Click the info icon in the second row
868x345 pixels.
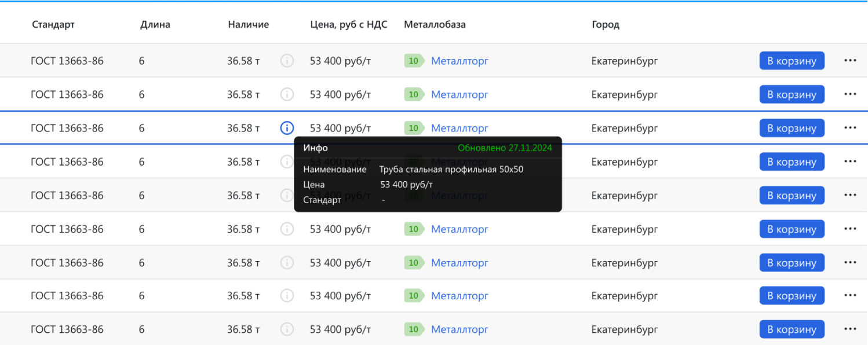(x=287, y=94)
